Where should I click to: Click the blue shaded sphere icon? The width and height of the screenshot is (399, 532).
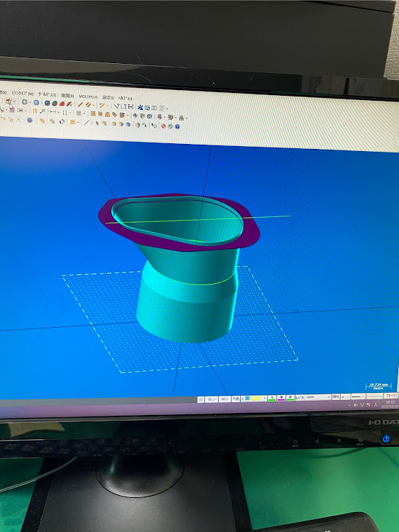(36, 102)
